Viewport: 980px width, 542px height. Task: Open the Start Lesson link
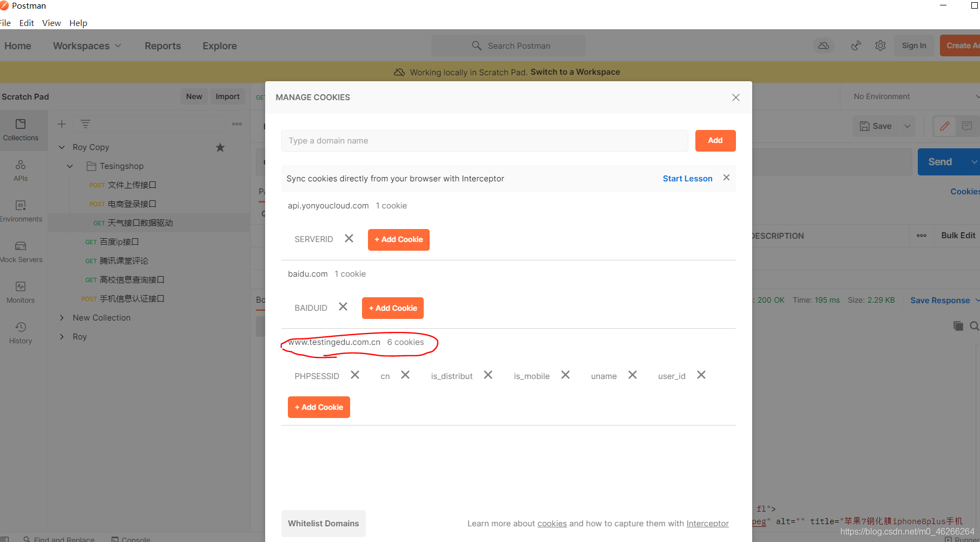[687, 179]
